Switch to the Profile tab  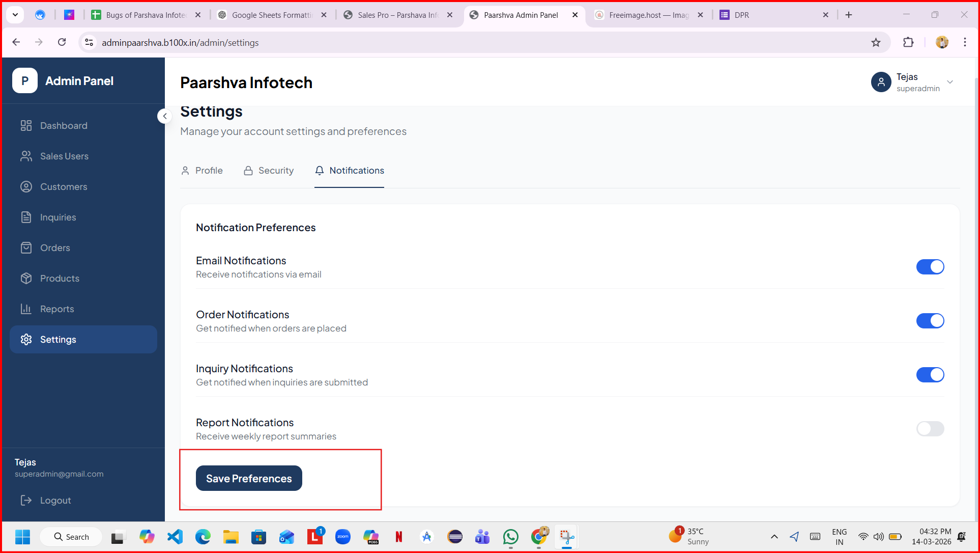[x=202, y=171]
